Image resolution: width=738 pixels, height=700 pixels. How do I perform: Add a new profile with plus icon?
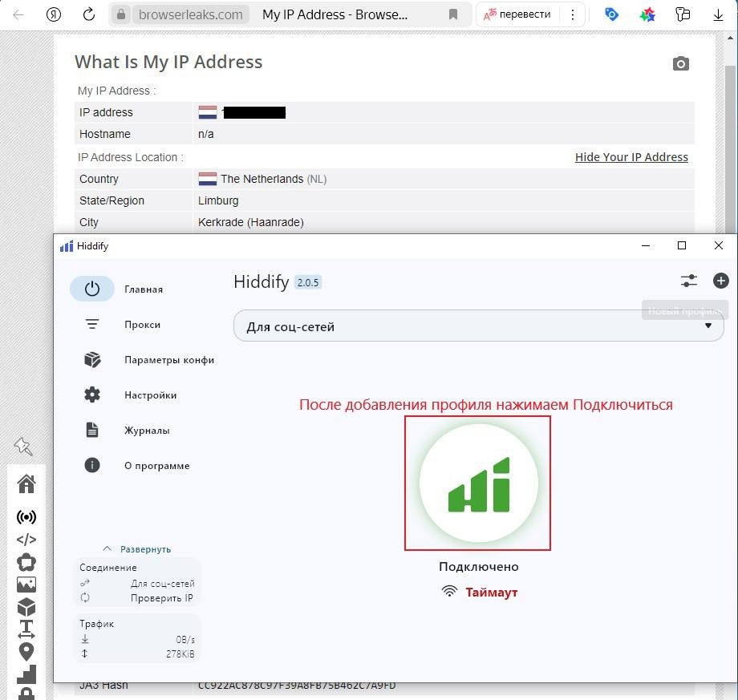click(x=720, y=281)
